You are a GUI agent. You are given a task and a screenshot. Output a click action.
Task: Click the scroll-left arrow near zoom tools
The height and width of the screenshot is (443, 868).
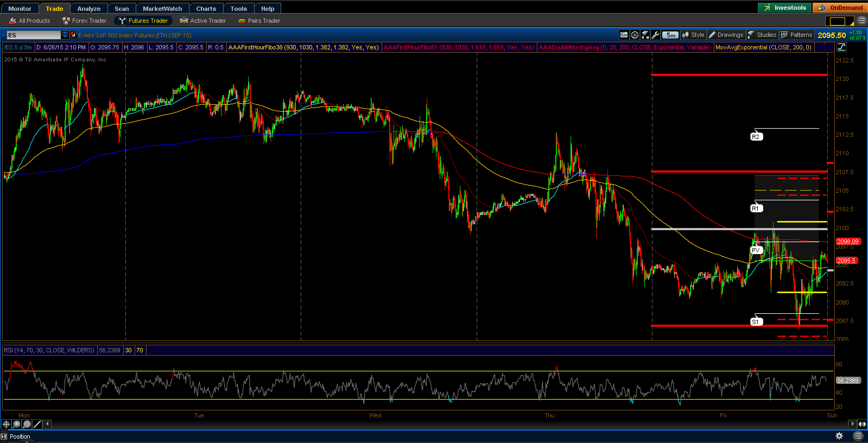[47, 424]
